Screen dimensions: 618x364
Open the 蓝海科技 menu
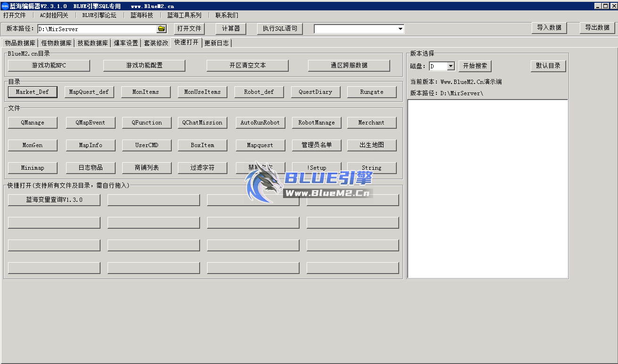[142, 15]
